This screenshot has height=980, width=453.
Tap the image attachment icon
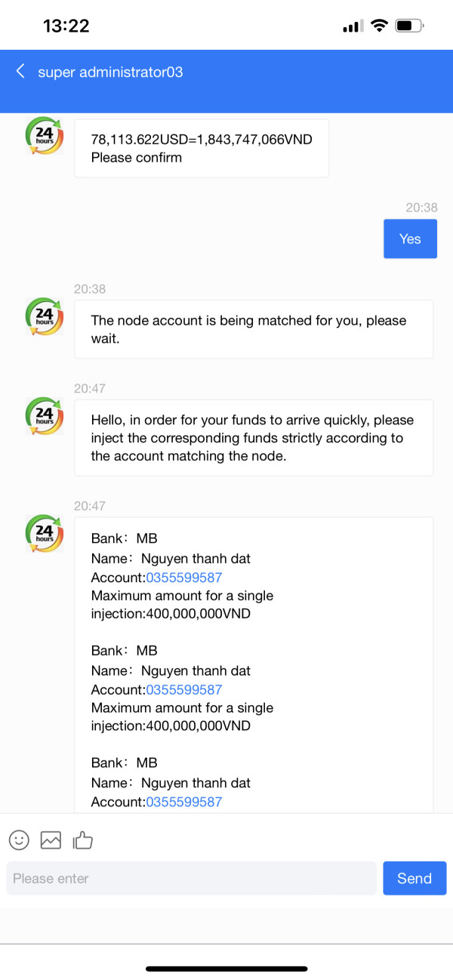pos(51,840)
